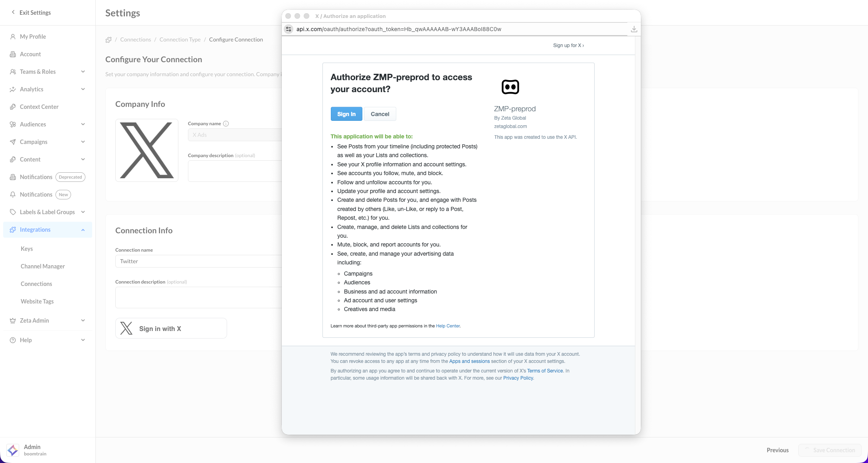868x463 pixels.
Task: Expand the Audiences menu chevron
Action: [83, 124]
